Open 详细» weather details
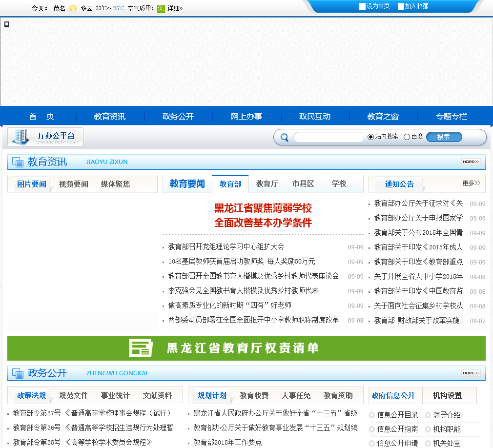The image size is (493, 448). pyautogui.click(x=175, y=8)
